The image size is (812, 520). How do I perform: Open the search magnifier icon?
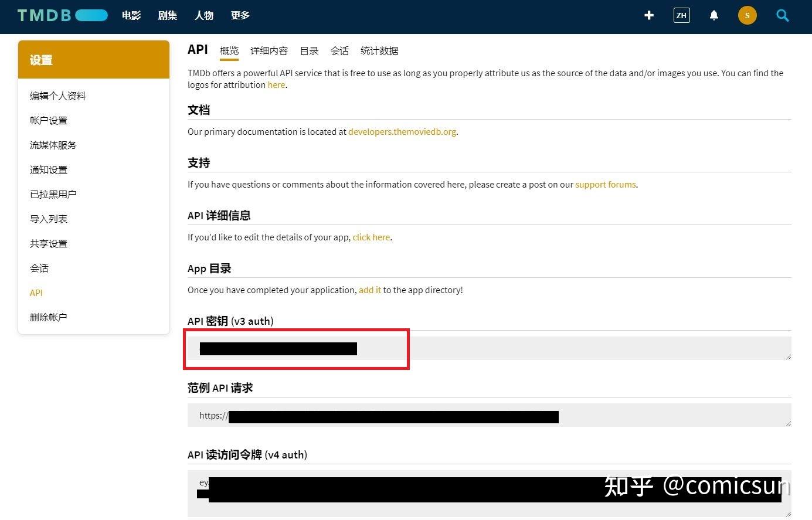pyautogui.click(x=783, y=16)
